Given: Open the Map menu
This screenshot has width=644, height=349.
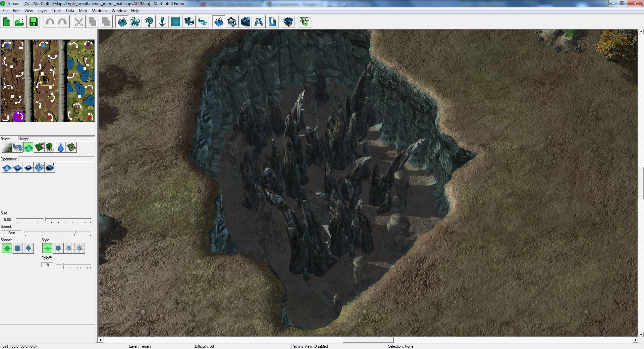Looking at the screenshot, I should coord(83,11).
